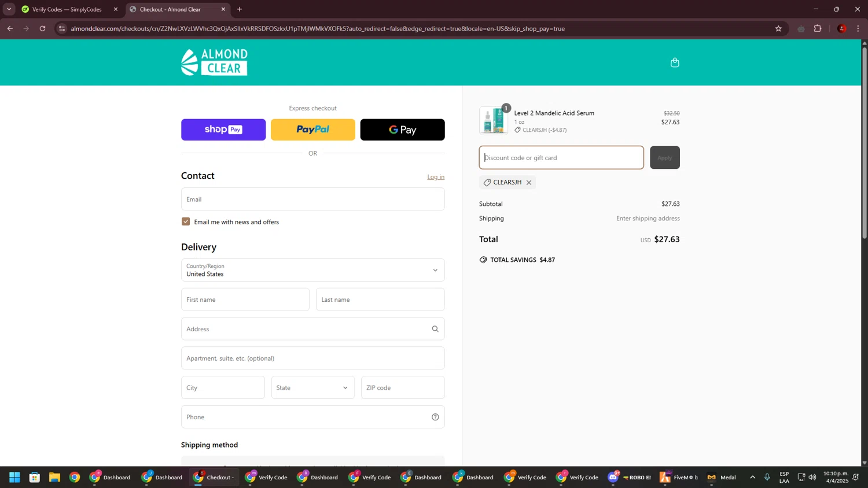Open Windows Start menu

point(15,477)
